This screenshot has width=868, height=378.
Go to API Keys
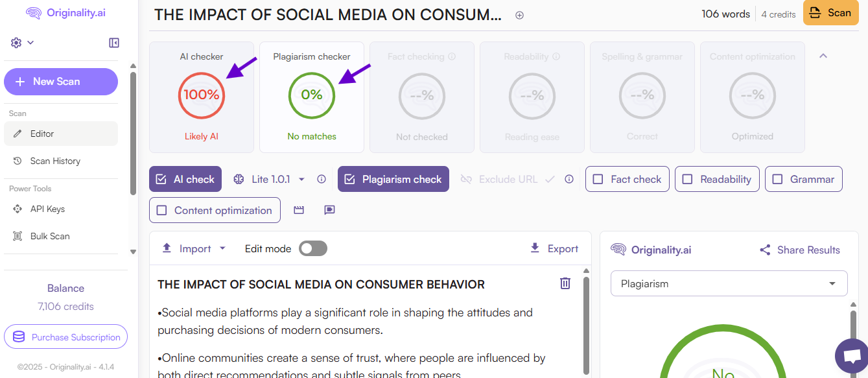(61, 209)
